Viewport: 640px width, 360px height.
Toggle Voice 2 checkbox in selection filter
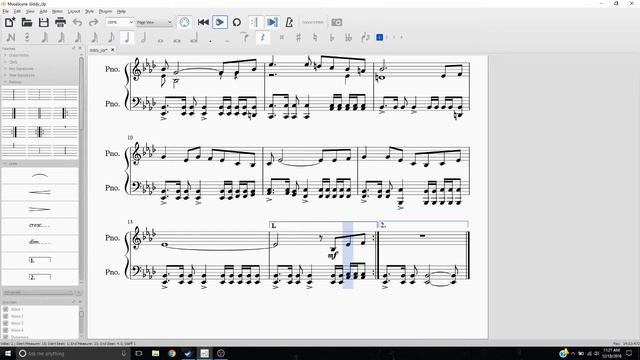coord(6,316)
